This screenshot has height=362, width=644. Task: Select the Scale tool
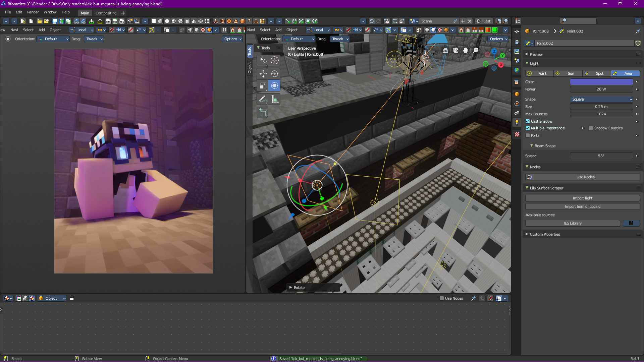pos(263,86)
